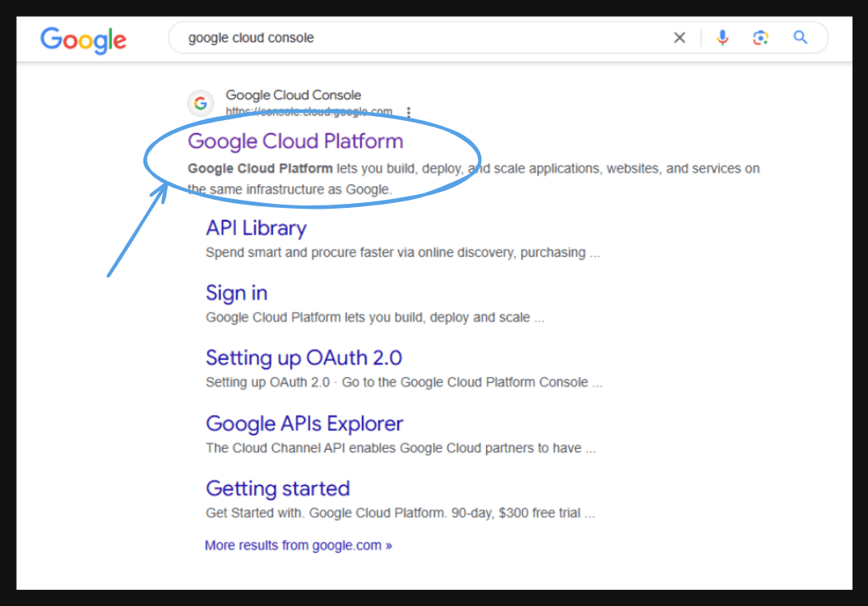
Task: Click the Google logo
Action: coord(84,39)
